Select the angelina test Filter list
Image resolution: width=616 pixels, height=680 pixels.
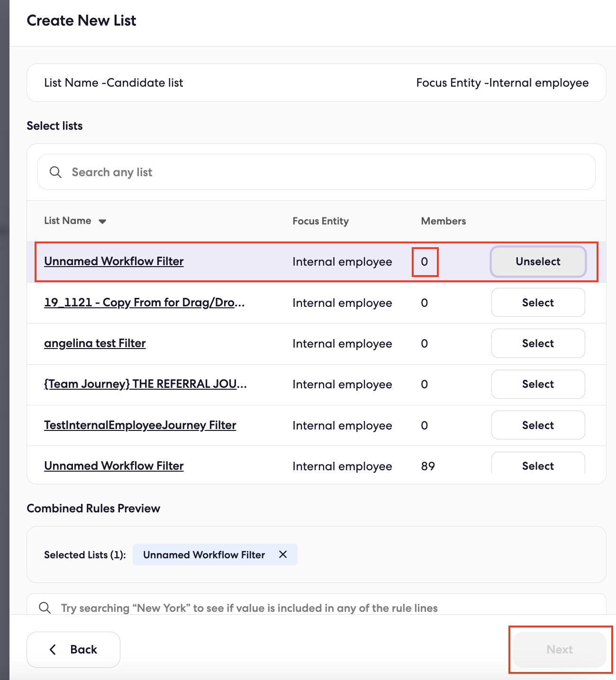point(538,343)
